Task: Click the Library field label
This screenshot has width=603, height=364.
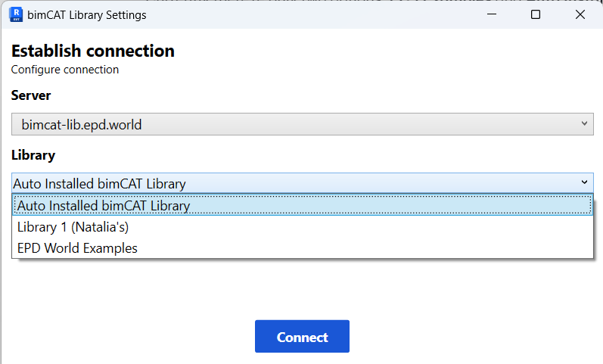Action: 33,155
